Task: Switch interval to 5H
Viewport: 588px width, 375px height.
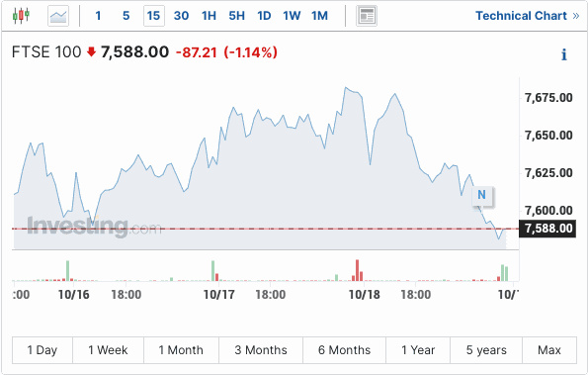Action: point(236,16)
